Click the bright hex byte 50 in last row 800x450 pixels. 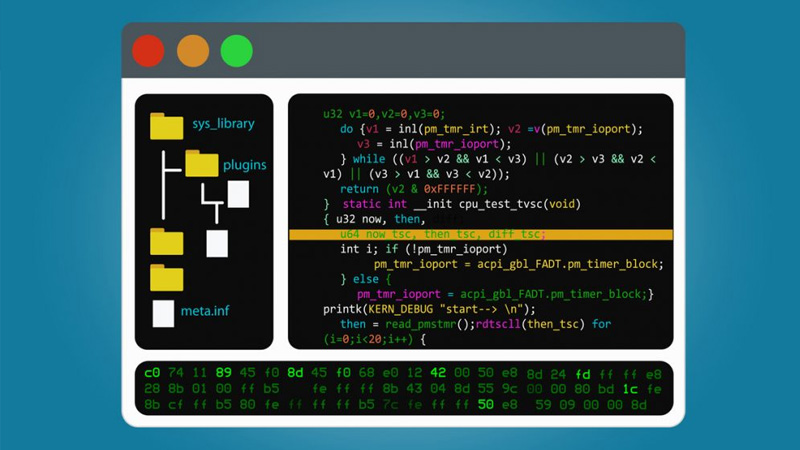486,404
